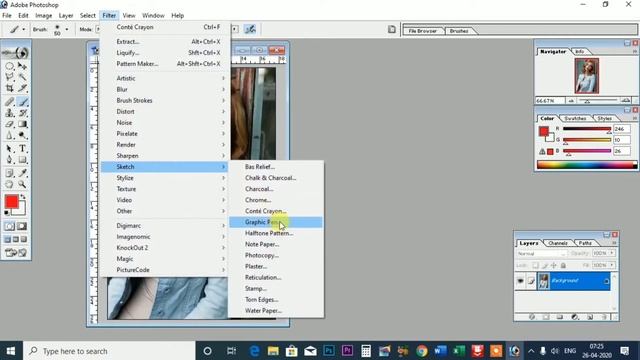Click the toolbox foreground color swatch
Image resolution: width=640 pixels, height=360 pixels.
pos(11,202)
